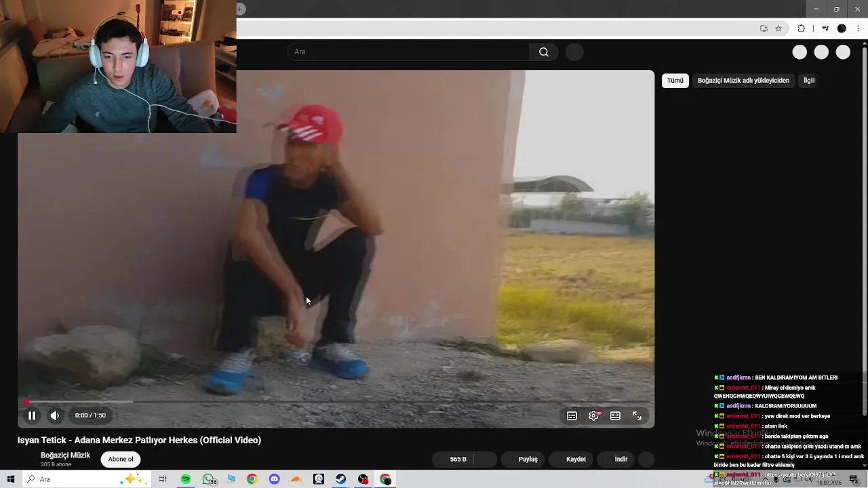Focus the YouTube 'Ara' search field
868x488 pixels.
409,52
